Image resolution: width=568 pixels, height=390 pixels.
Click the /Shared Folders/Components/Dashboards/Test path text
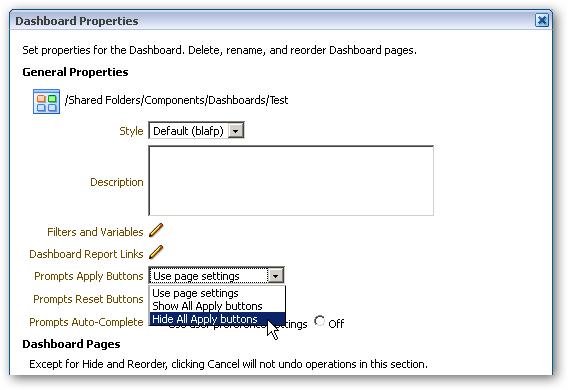coord(176,100)
